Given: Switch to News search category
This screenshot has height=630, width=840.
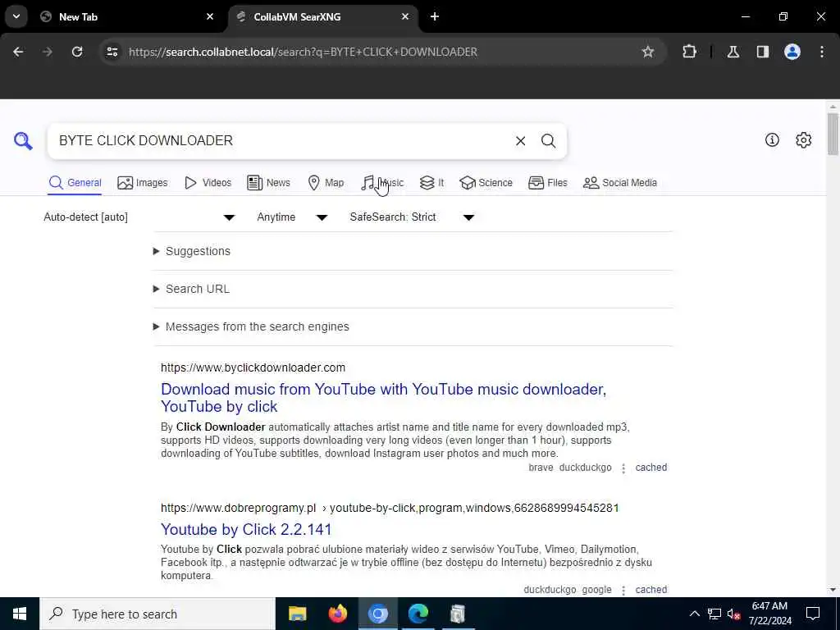Looking at the screenshot, I should click(x=268, y=183).
